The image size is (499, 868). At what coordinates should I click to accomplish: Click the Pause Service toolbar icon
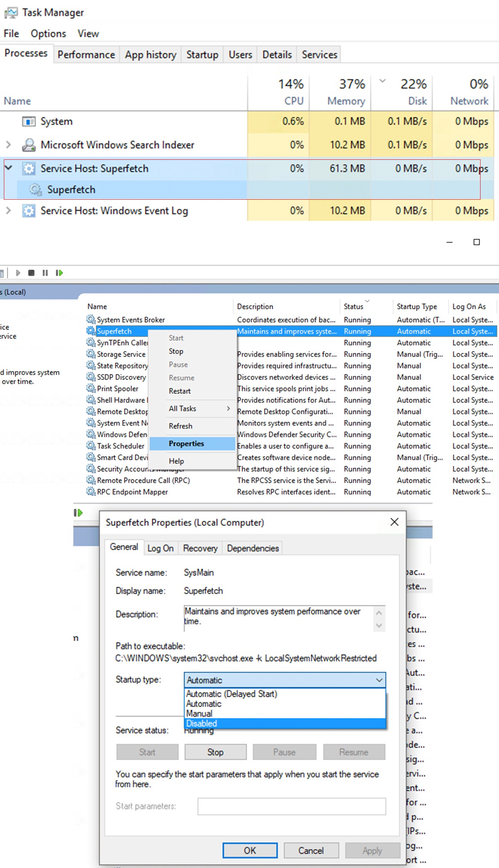(45, 273)
